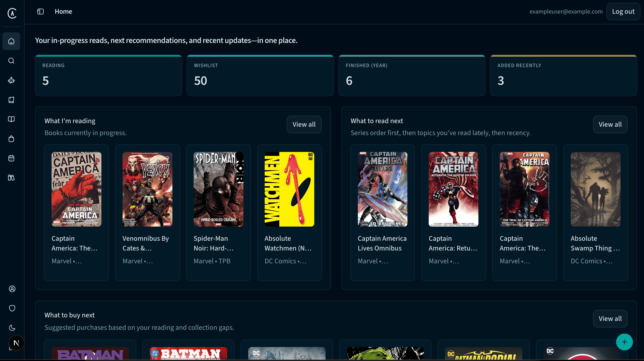The width and height of the screenshot is (644, 361).
Task: Click the Absolute Watchmen title text
Action: coord(288,243)
